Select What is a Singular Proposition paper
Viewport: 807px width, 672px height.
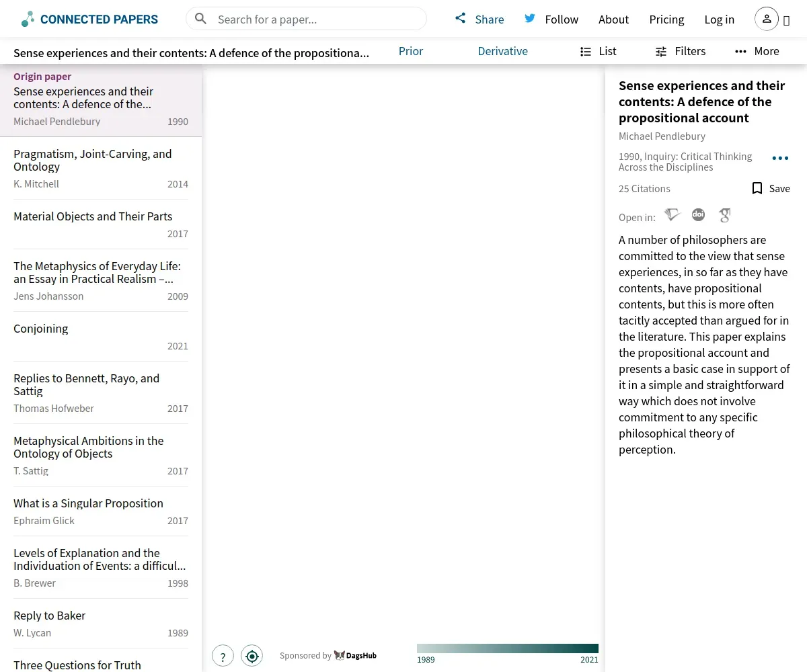tap(101, 511)
